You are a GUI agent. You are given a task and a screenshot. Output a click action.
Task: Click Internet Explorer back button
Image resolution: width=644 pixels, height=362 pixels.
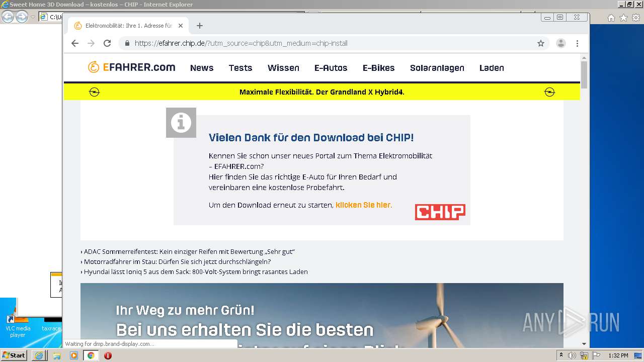pyautogui.click(x=8, y=17)
